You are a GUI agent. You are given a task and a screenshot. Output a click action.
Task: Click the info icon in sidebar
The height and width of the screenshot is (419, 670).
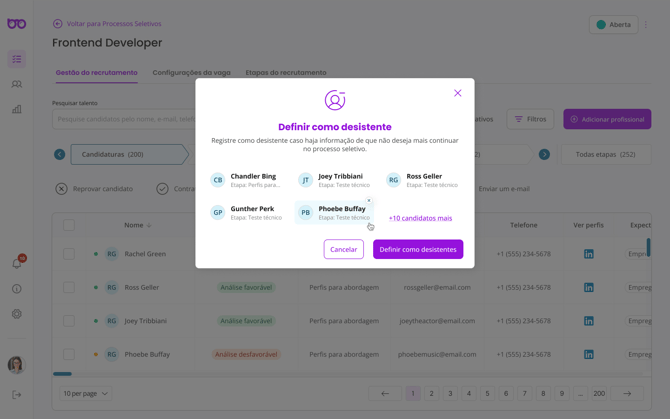pyautogui.click(x=17, y=289)
